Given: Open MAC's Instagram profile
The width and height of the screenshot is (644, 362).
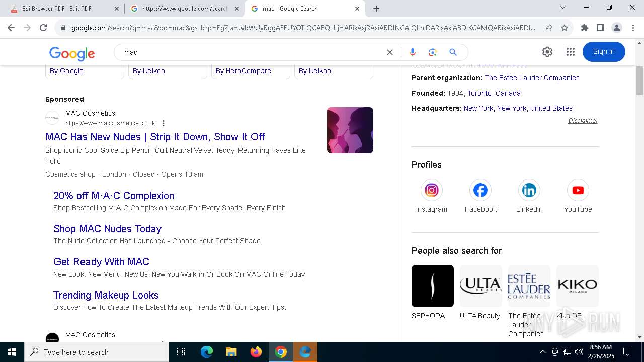Looking at the screenshot, I should point(432,196).
